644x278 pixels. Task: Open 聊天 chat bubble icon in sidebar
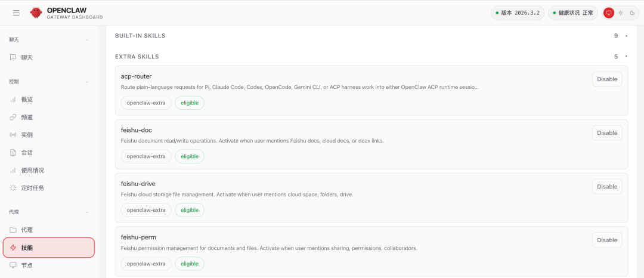click(x=13, y=57)
